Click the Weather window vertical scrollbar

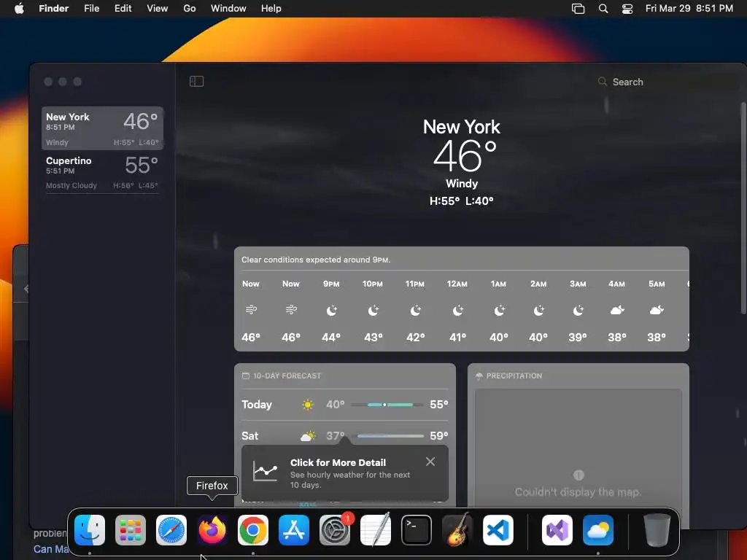point(743,208)
